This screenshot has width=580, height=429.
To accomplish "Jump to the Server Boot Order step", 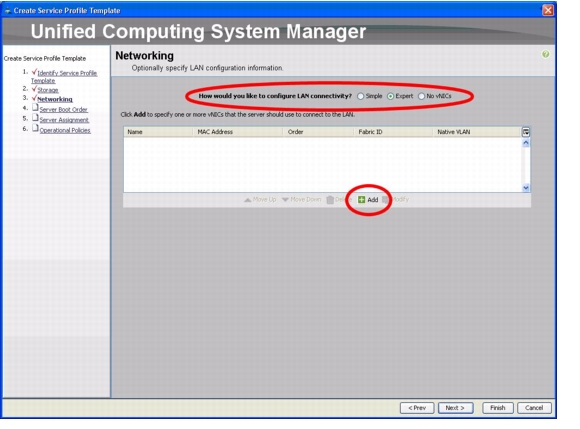I will click(64, 109).
